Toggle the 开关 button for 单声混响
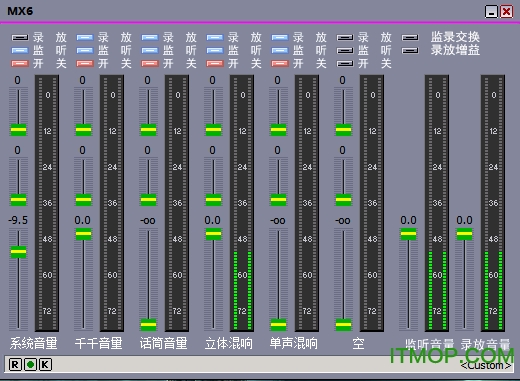This screenshot has height=381, width=520. tap(280, 63)
